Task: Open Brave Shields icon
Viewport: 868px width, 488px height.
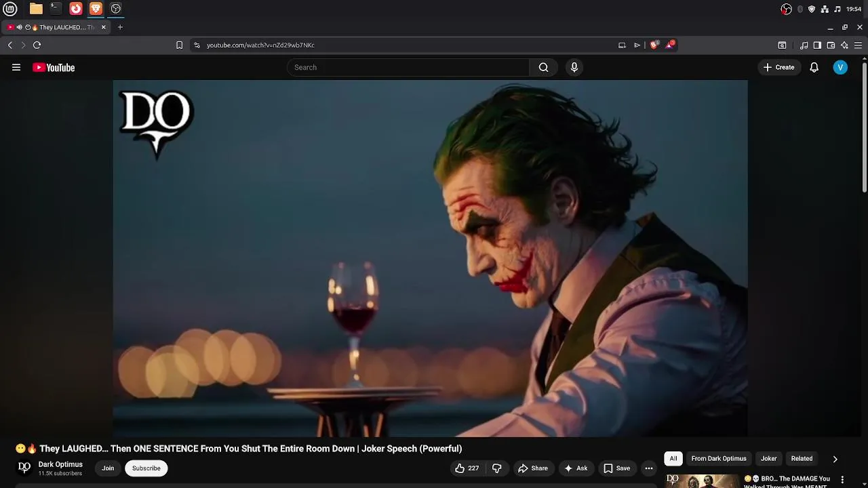Action: (x=654, y=45)
